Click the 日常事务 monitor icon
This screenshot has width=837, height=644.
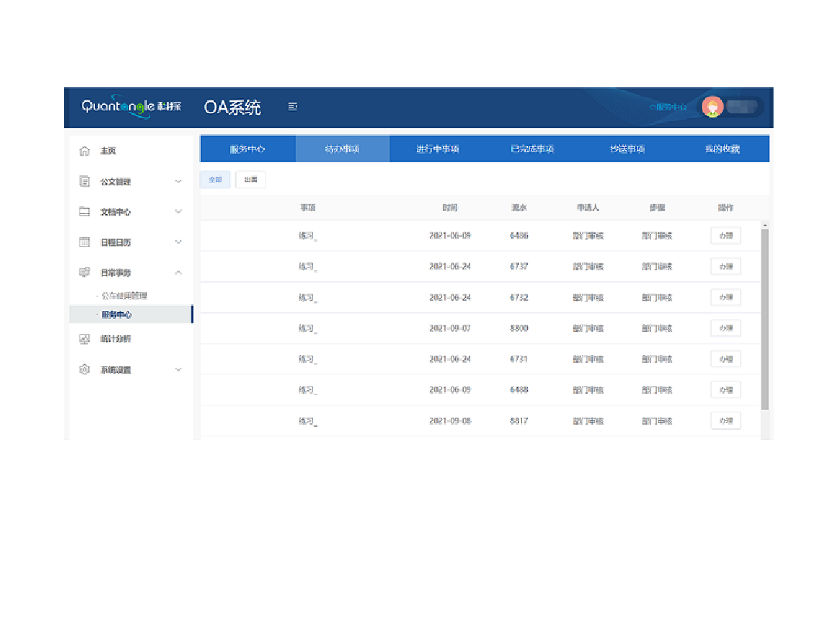[84, 273]
